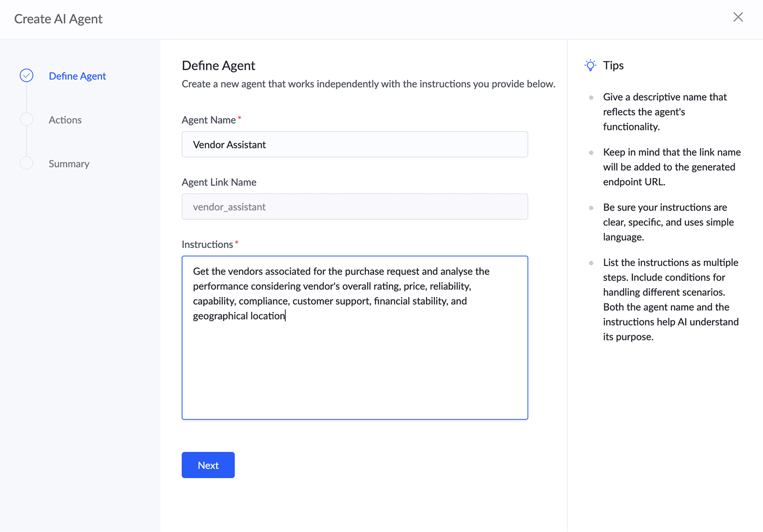
Task: Click the Summary step circle indicator
Action: click(x=27, y=163)
